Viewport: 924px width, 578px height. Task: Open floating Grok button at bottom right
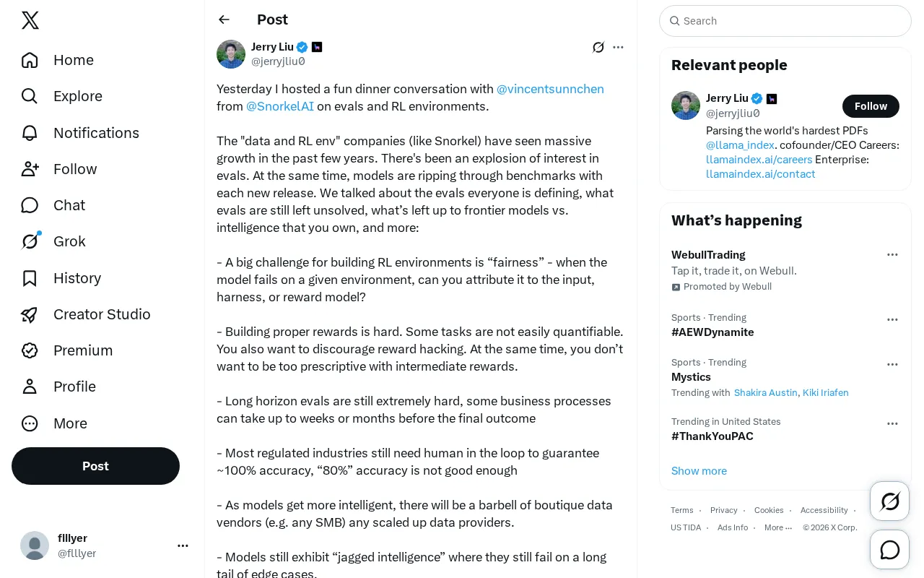[890, 501]
